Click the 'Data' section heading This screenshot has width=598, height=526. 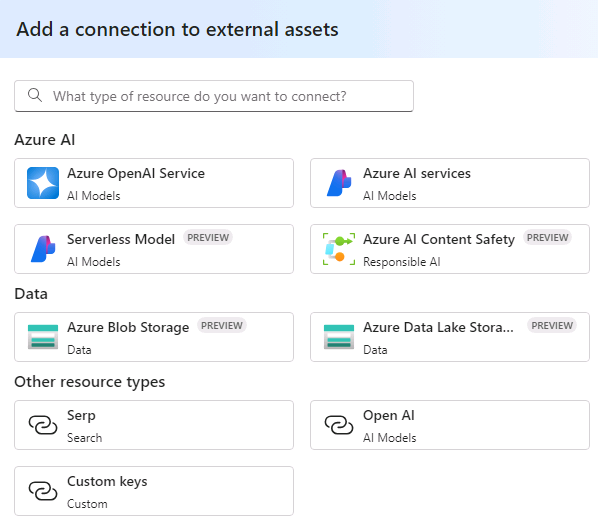click(x=31, y=294)
